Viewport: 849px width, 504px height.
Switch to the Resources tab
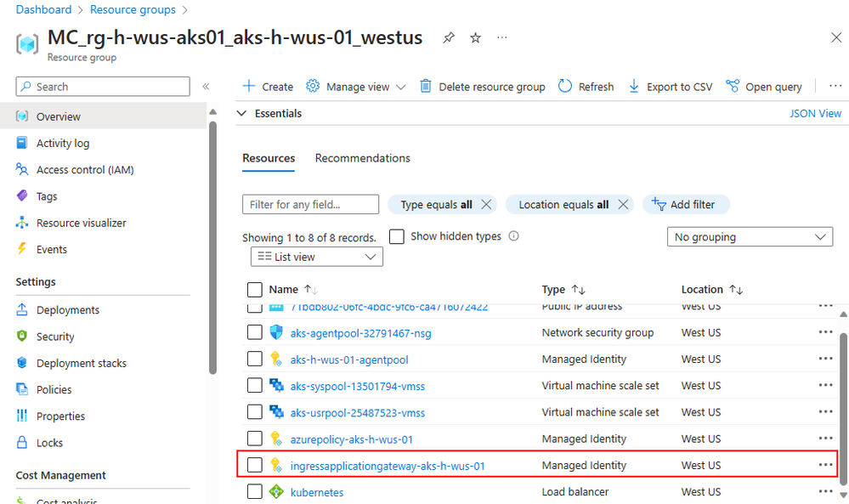(x=269, y=158)
